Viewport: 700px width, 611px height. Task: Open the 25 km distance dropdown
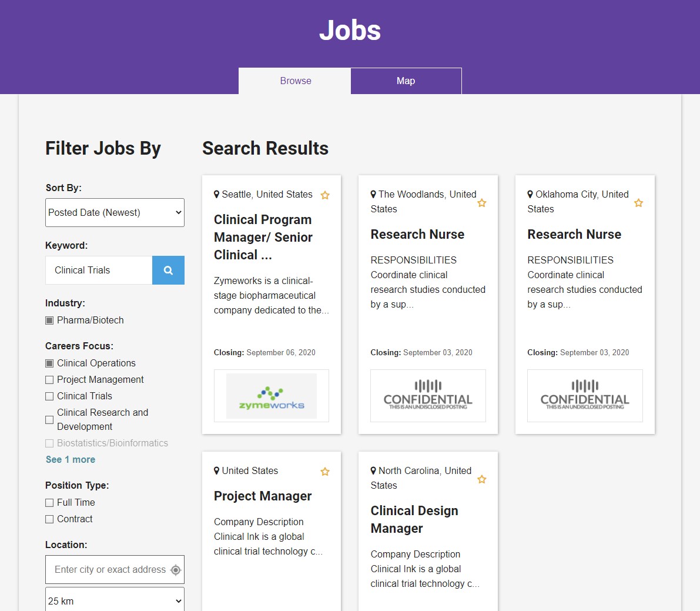coord(115,601)
